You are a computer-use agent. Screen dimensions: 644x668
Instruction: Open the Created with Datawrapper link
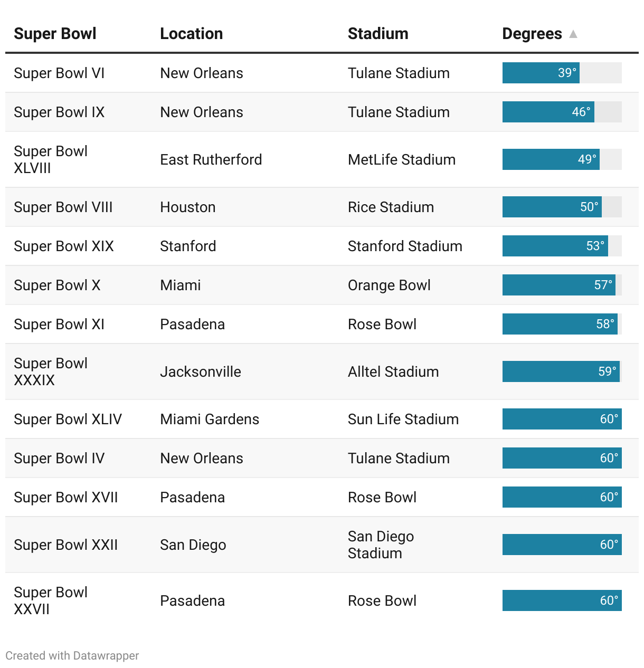72,655
